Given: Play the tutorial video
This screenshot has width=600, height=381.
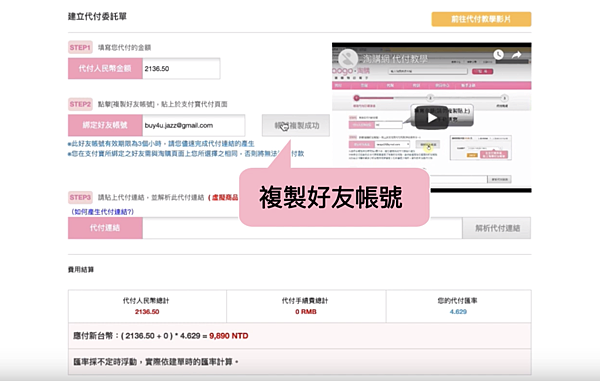Looking at the screenshot, I should (x=432, y=117).
